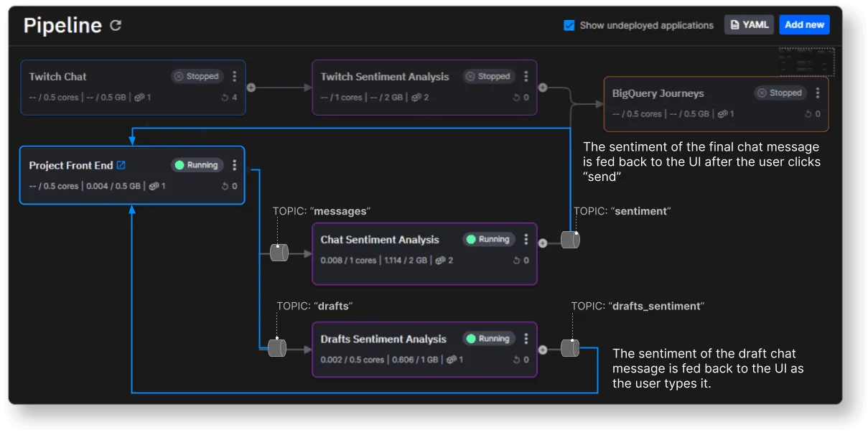The width and height of the screenshot is (868, 440).
Task: Click Chat Sentiment Analysis Running badge
Action: pyautogui.click(x=488, y=239)
